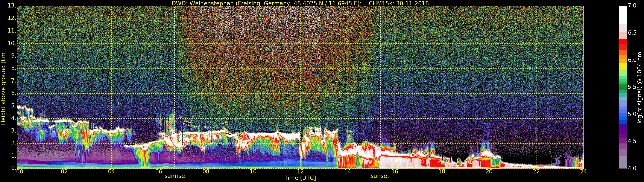644x182 pixels.
Task: Select the 18 hour tick label
Action: 442,172
